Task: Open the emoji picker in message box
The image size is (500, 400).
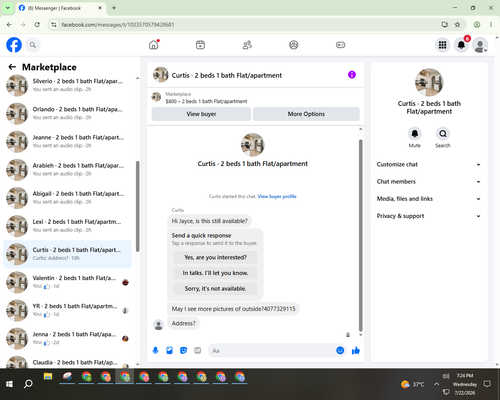Action: coord(340,350)
